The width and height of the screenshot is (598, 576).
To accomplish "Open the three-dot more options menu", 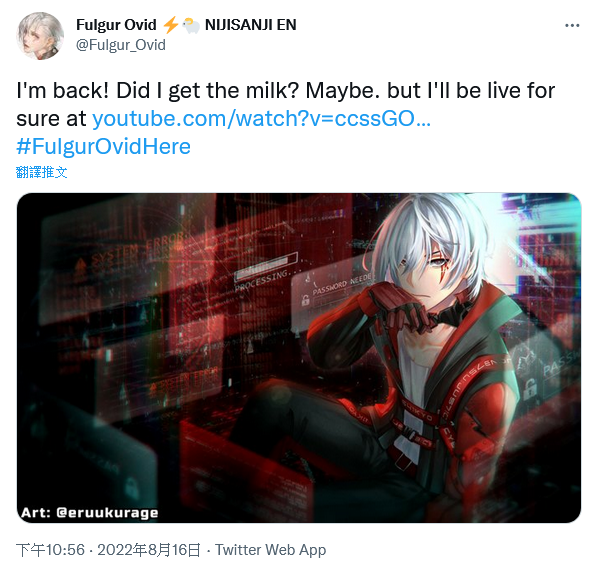I will pos(572,26).
